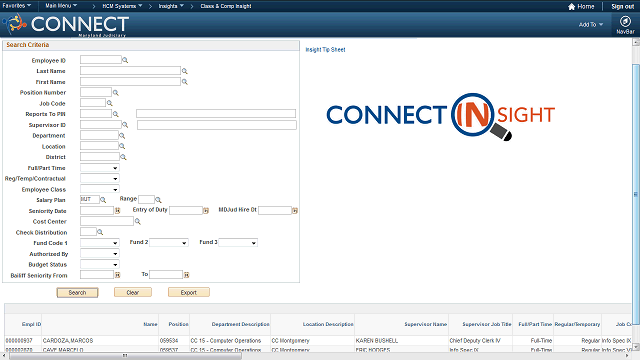Open the Insight Tip Sheet link

pyautogui.click(x=325, y=50)
